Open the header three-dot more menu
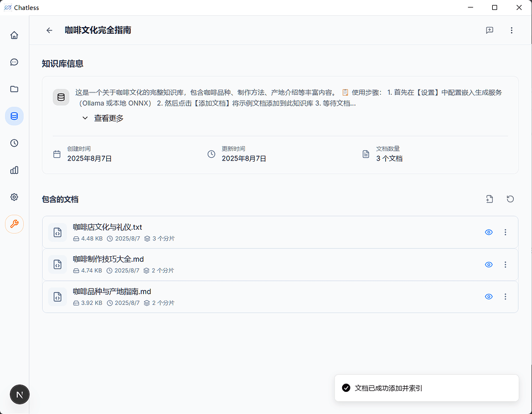Screen dimensions: 532x414 [x=512, y=30]
